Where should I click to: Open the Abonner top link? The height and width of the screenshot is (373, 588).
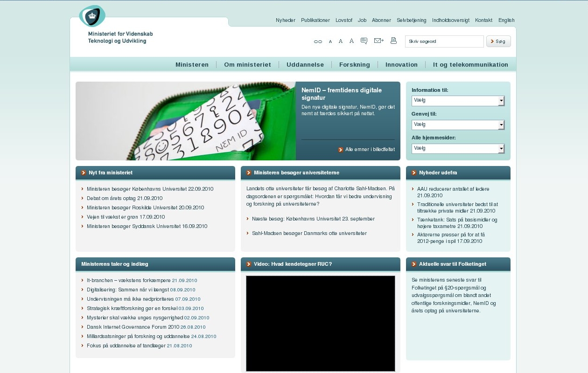(x=381, y=20)
